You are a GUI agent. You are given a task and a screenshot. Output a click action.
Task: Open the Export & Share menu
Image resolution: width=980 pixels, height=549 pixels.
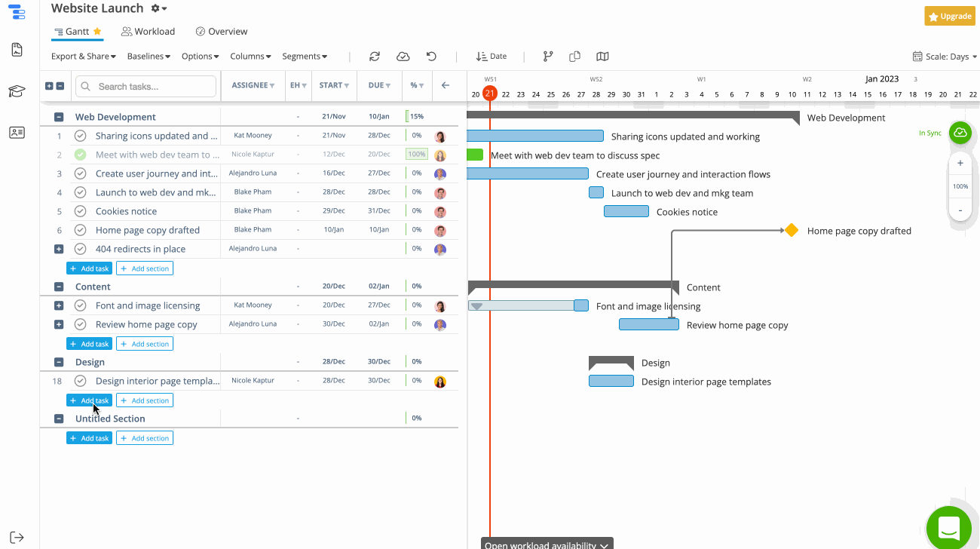[83, 57]
